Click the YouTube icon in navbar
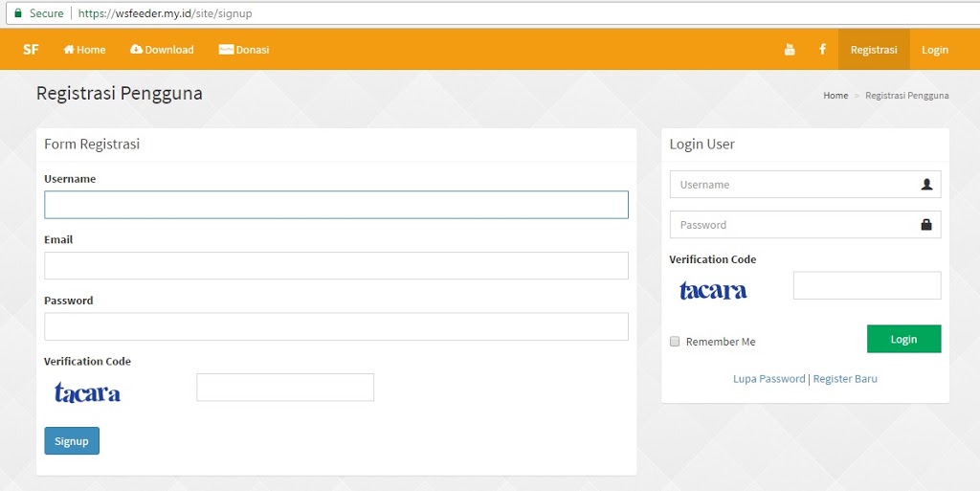 click(x=790, y=50)
